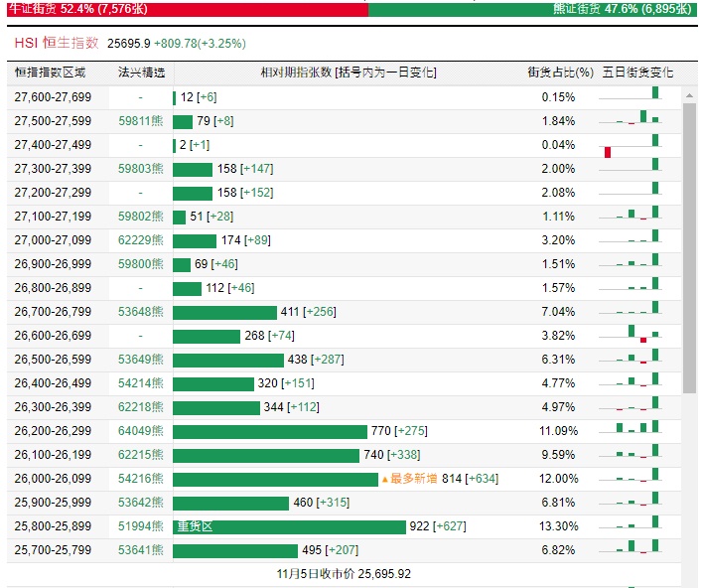Open the 54216熊 warrant link
The width and height of the screenshot is (702, 588).
coord(141,479)
